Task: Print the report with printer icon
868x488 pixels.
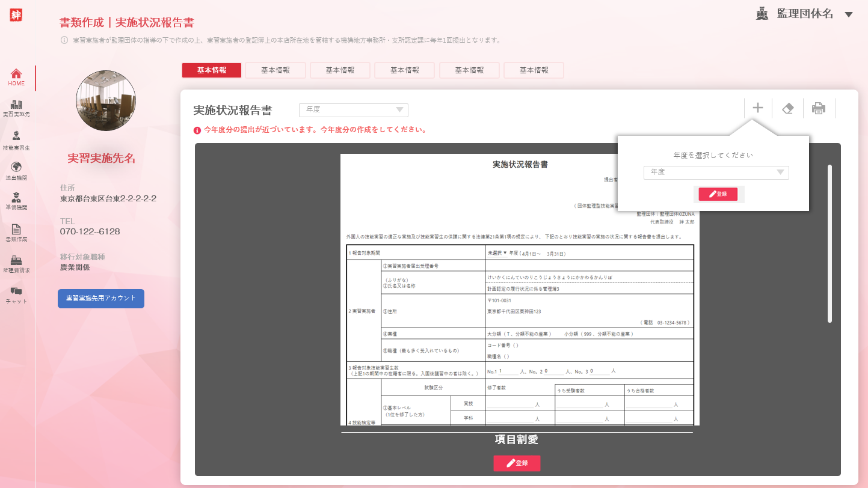Action: pos(818,108)
